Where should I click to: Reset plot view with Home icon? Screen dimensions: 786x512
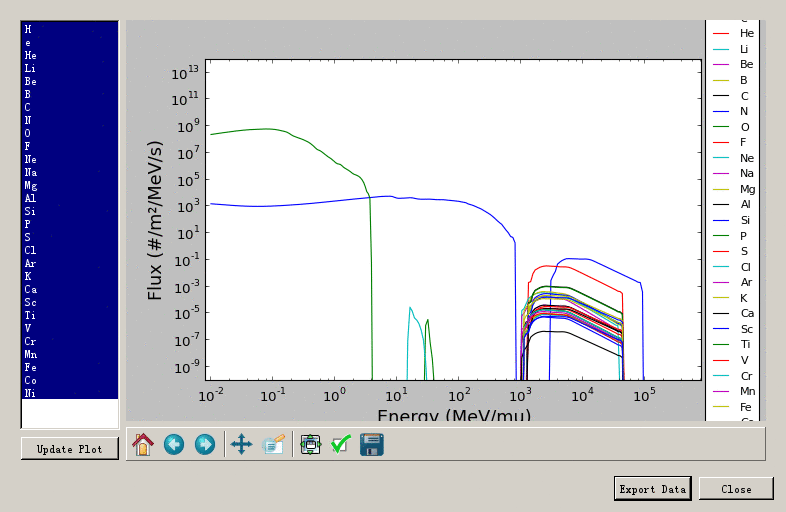(x=143, y=444)
